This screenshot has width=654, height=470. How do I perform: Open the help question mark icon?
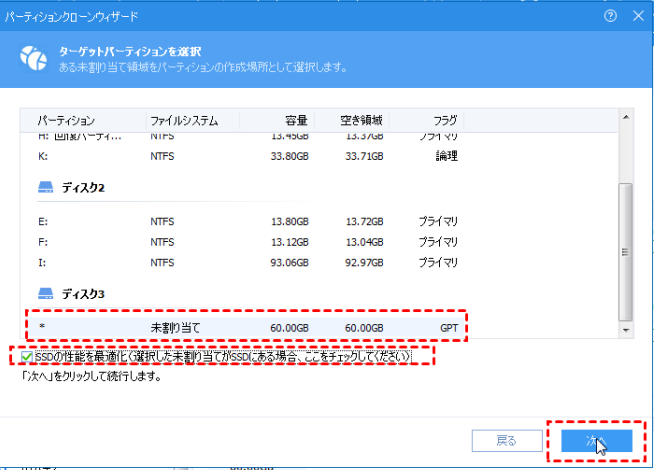click(x=610, y=16)
